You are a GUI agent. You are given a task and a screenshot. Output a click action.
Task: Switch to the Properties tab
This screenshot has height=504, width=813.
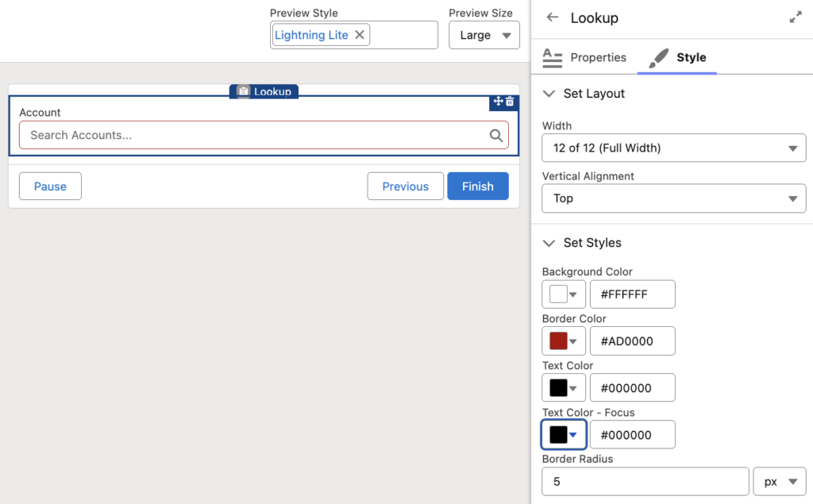[x=599, y=57]
